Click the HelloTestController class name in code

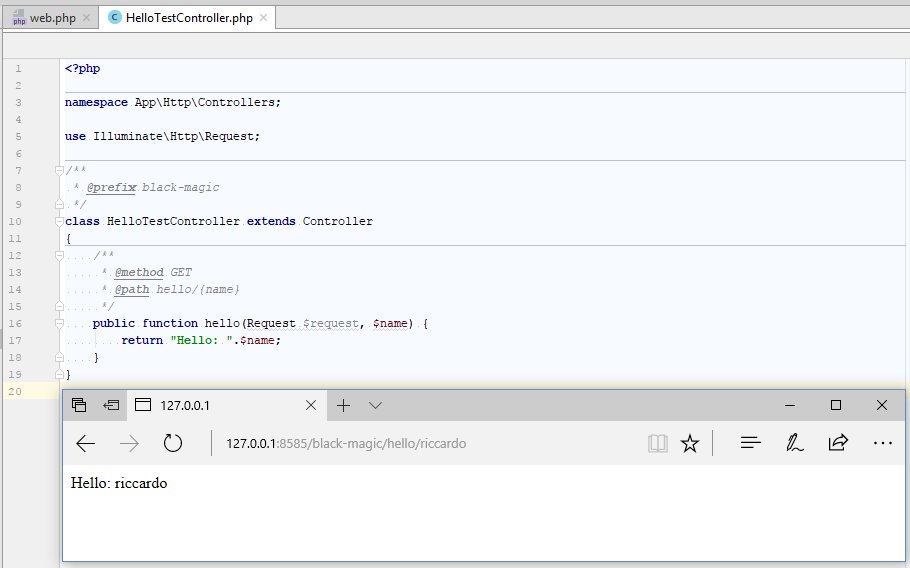pos(173,221)
